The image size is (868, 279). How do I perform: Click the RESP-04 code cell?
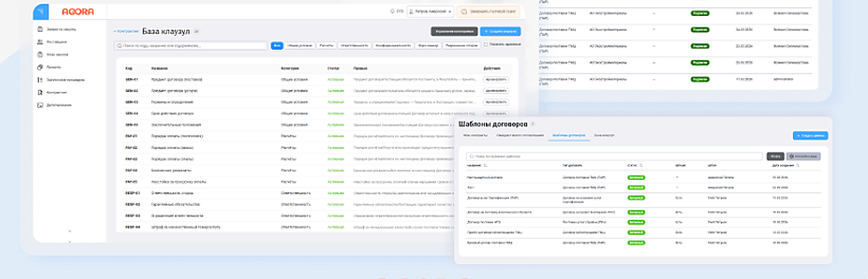132,227
